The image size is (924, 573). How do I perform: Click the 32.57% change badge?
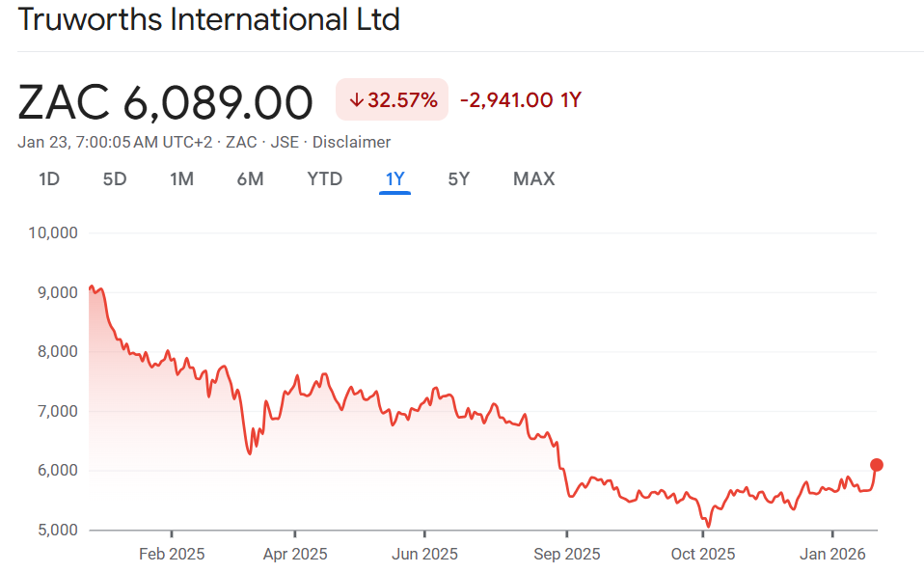[x=392, y=99]
